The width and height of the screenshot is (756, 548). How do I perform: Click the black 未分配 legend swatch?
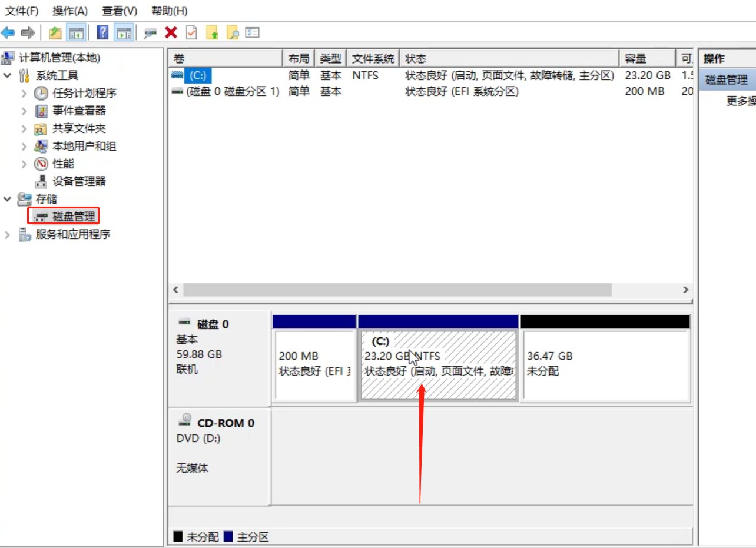[x=177, y=537]
